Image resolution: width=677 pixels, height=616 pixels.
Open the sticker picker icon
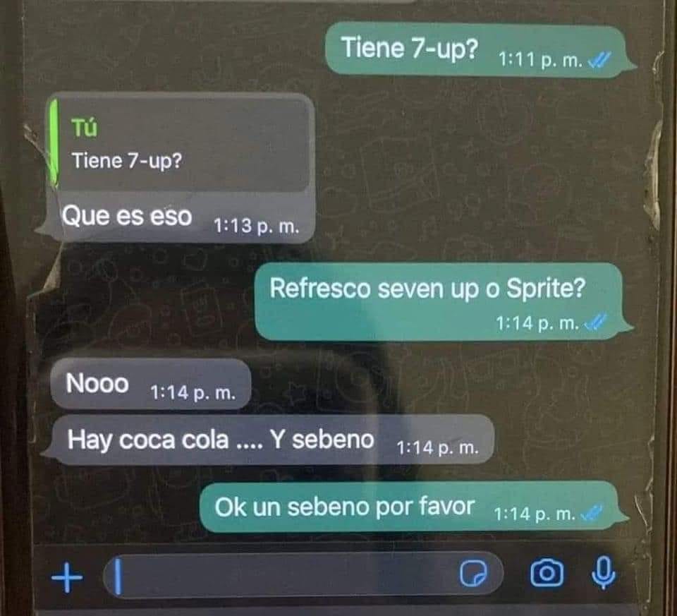pyautogui.click(x=472, y=574)
